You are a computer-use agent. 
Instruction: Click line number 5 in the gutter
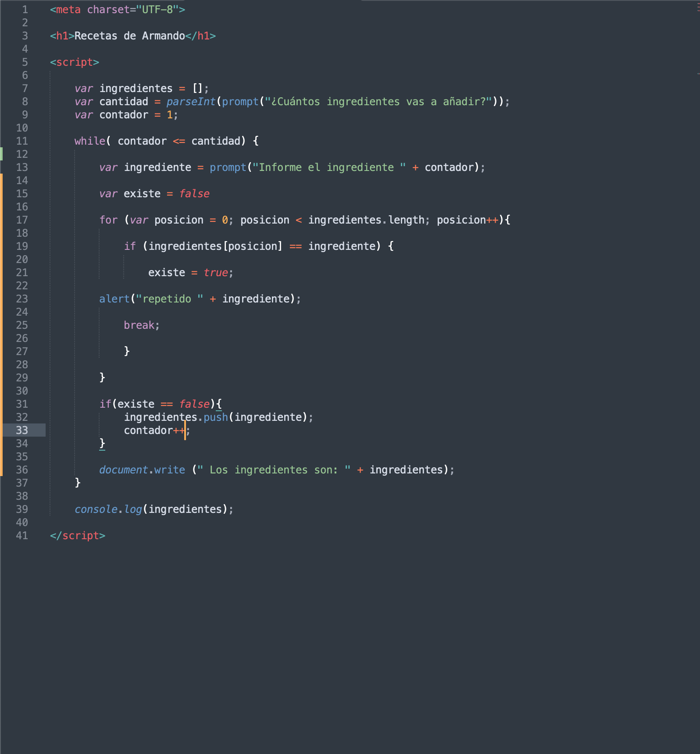pyautogui.click(x=25, y=62)
